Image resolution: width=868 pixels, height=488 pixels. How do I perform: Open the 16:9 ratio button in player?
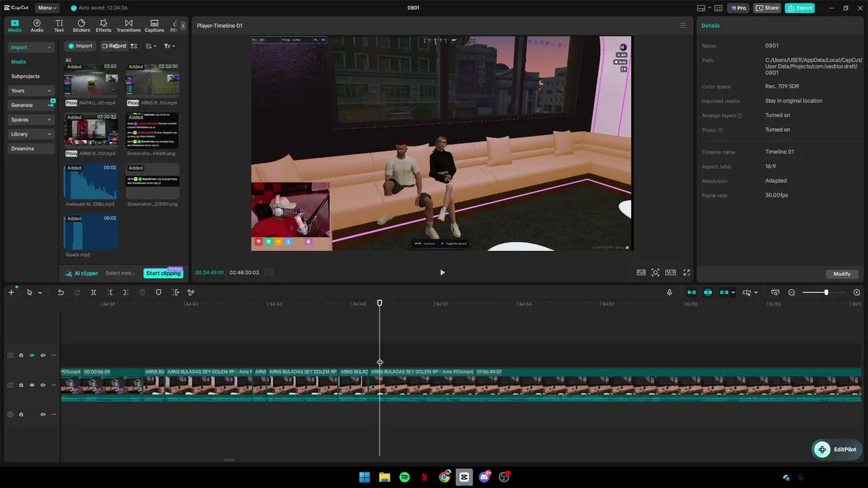pyautogui.click(x=670, y=272)
